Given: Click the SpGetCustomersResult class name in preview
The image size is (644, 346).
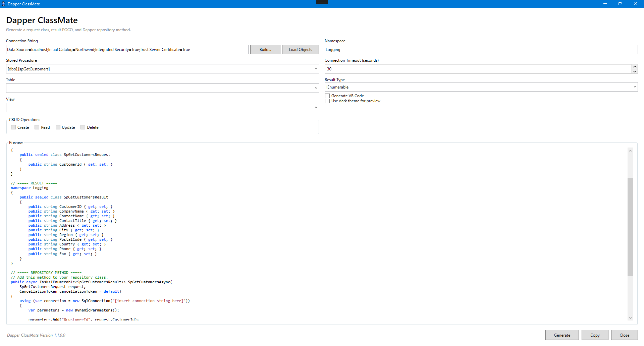Looking at the screenshot, I should (86, 197).
